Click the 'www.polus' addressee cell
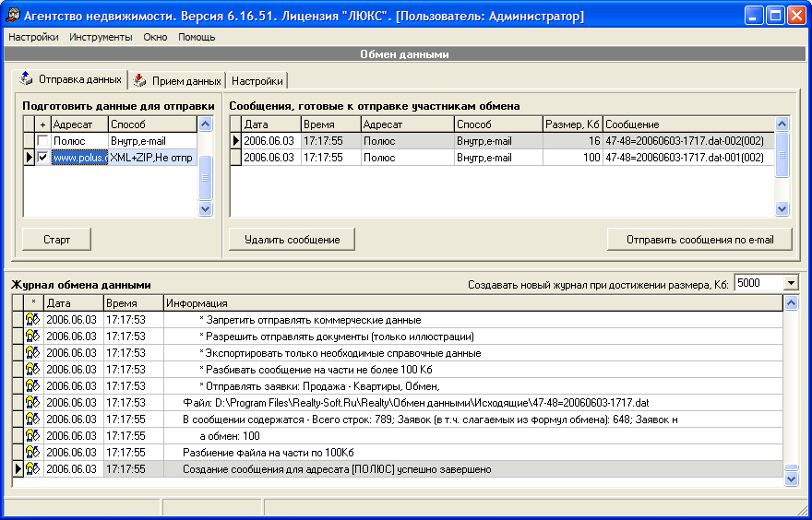This screenshot has height=520, width=812. [x=79, y=158]
